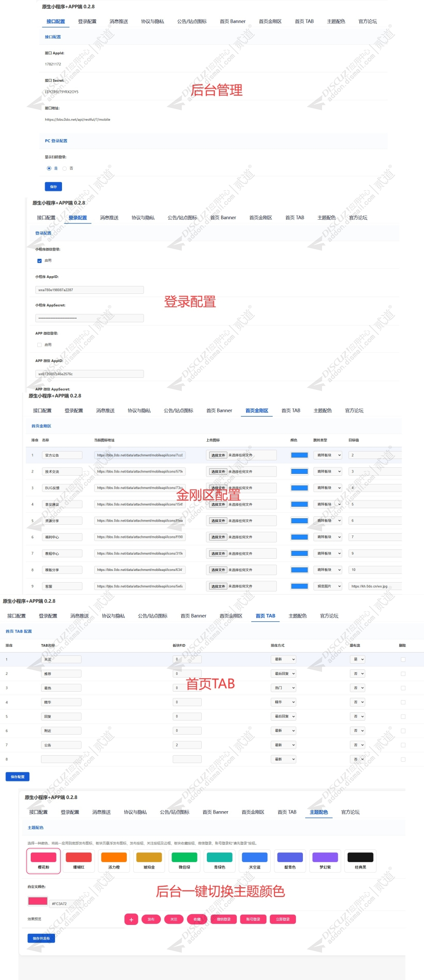Click 板块FID field in 公告 TAB row
This screenshot has height=980, width=424.
[187, 745]
